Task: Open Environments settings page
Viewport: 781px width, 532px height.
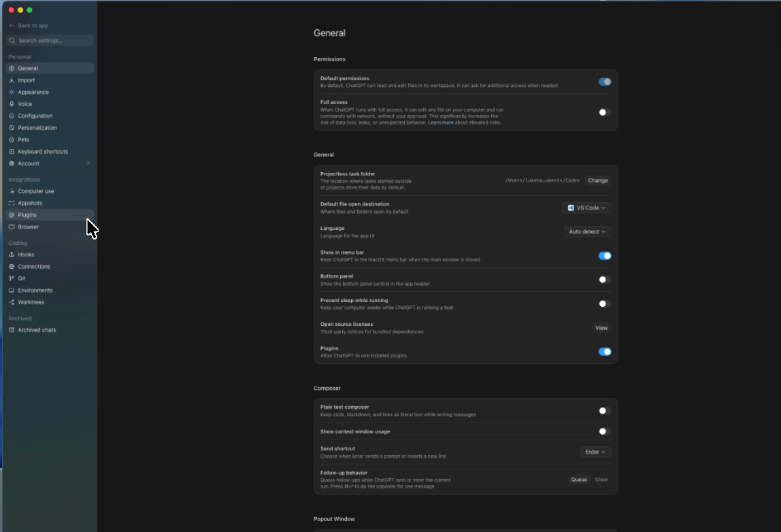Action: point(50,290)
